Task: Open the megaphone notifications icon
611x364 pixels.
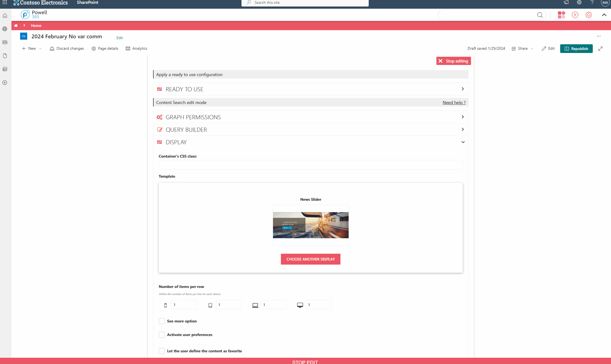Action: (566, 2)
